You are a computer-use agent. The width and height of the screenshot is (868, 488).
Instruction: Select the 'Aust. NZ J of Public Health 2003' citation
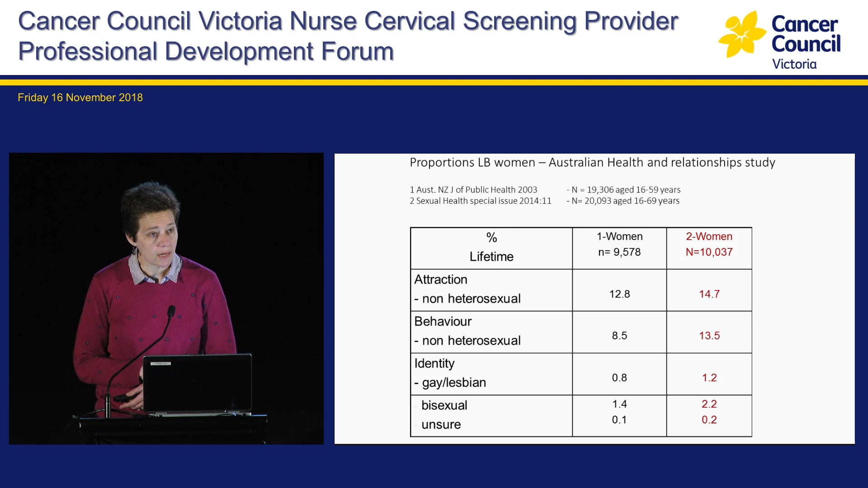coord(473,190)
